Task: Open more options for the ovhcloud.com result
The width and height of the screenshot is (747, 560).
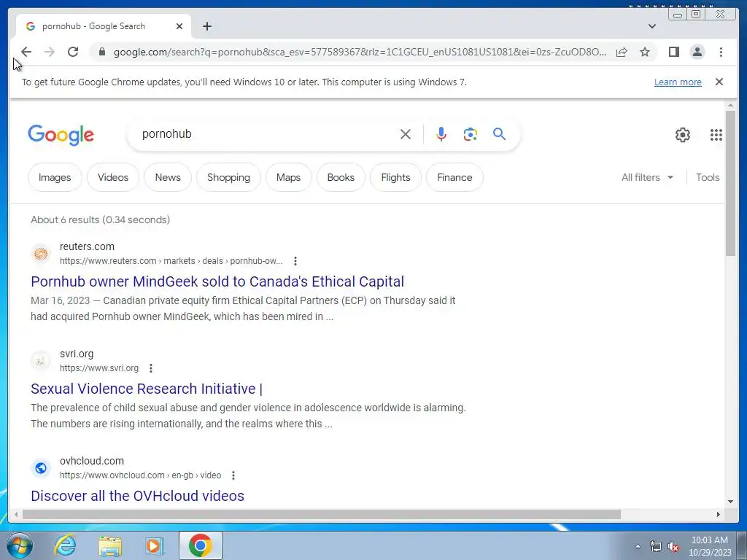Action: [x=233, y=475]
